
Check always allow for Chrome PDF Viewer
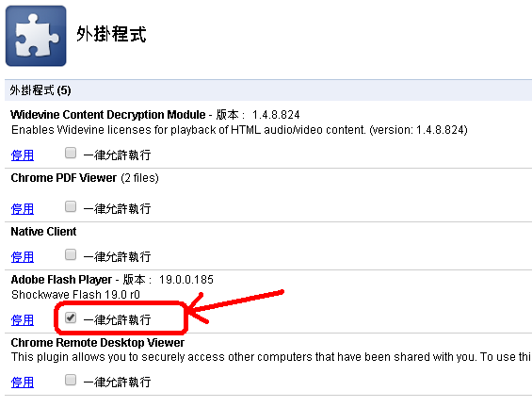click(71, 206)
